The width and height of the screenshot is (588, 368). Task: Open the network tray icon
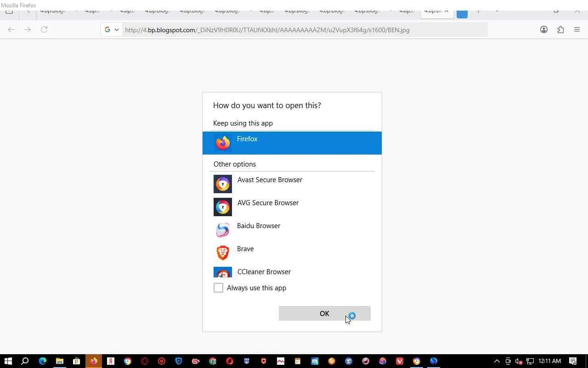pyautogui.click(x=530, y=361)
